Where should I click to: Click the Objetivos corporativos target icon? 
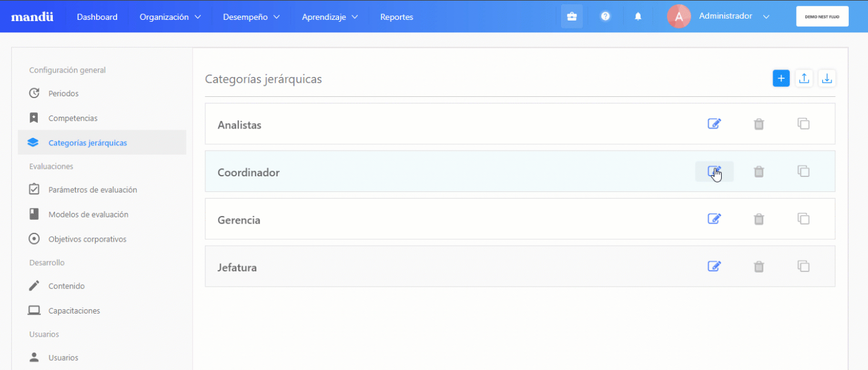(x=34, y=239)
